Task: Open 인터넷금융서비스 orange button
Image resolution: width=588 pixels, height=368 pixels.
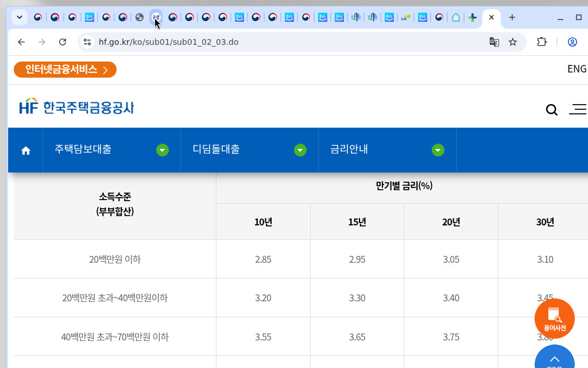Action: [x=65, y=70]
